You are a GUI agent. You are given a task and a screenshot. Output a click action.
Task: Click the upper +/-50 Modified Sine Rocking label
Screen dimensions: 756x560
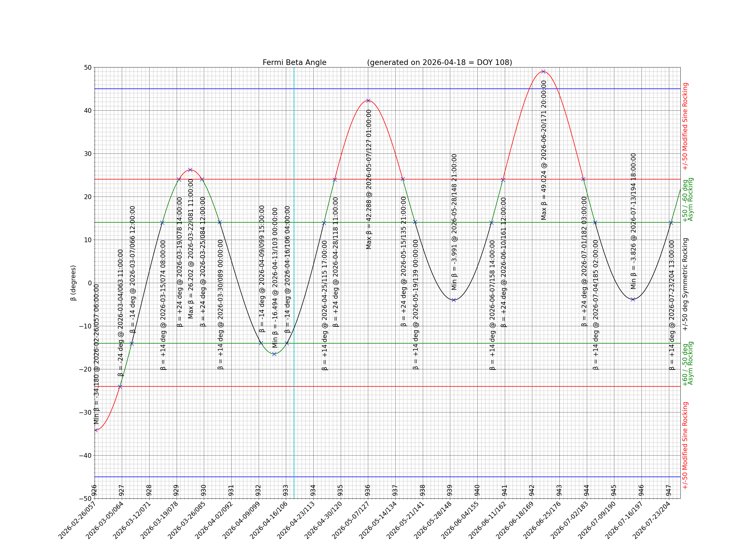pos(685,126)
